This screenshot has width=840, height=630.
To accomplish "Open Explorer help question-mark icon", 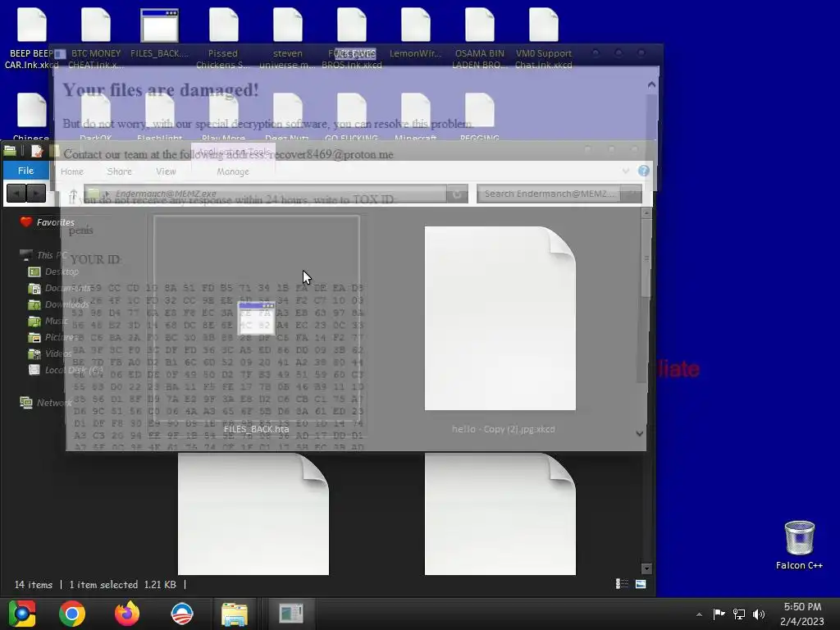I will click(643, 171).
